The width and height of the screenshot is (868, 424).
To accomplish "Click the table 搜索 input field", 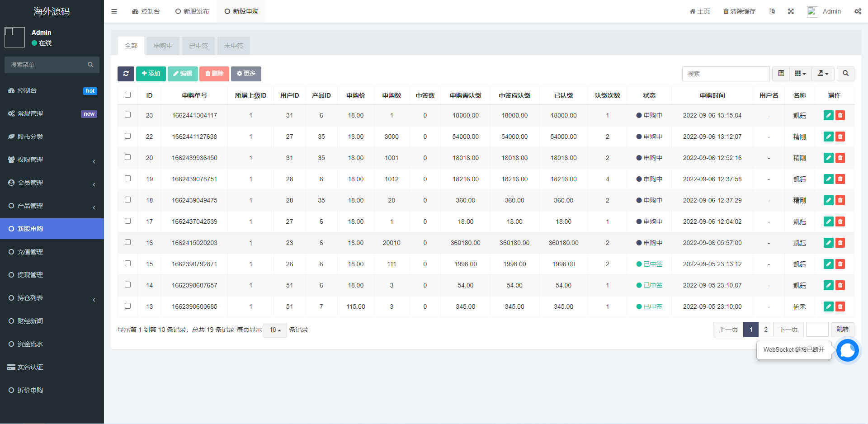I will pos(726,74).
